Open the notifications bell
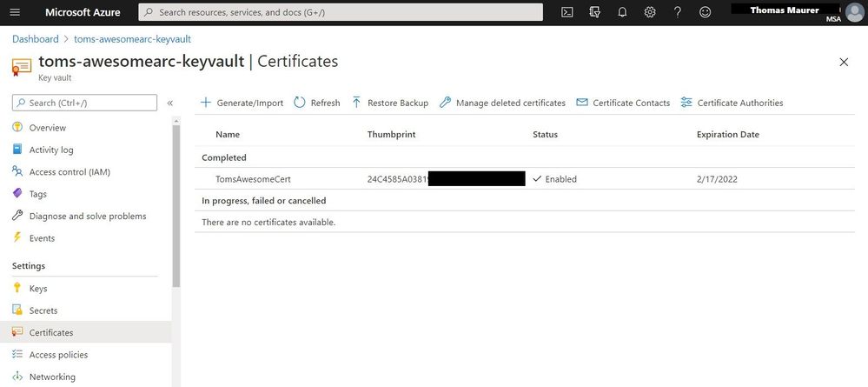 622,12
